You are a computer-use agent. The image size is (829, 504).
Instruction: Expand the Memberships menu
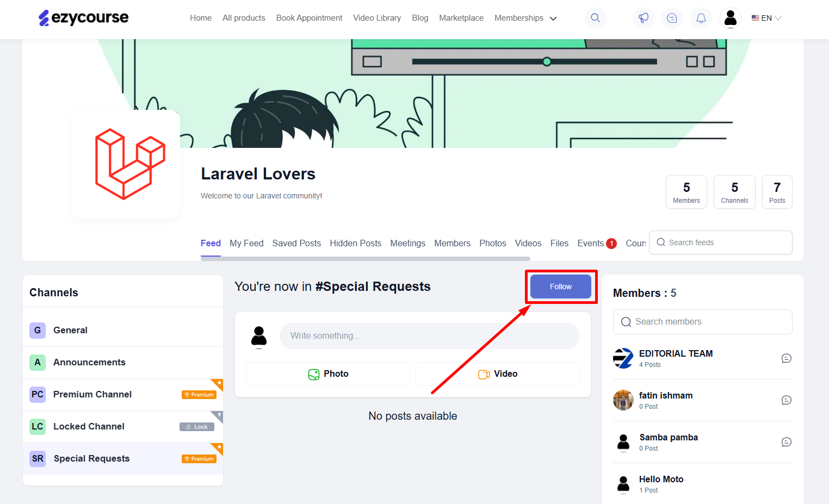click(x=525, y=18)
